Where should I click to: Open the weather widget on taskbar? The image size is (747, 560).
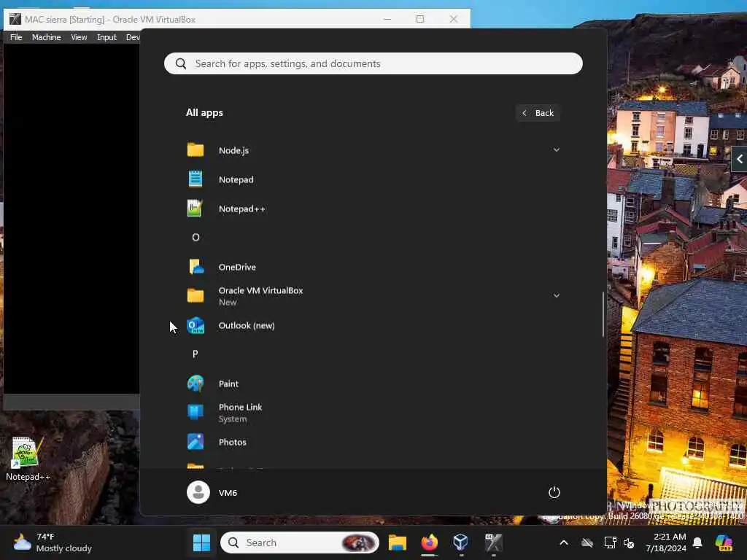(x=53, y=542)
